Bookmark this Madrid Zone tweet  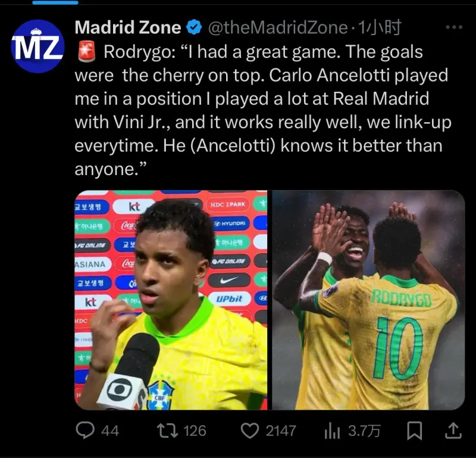(x=414, y=431)
